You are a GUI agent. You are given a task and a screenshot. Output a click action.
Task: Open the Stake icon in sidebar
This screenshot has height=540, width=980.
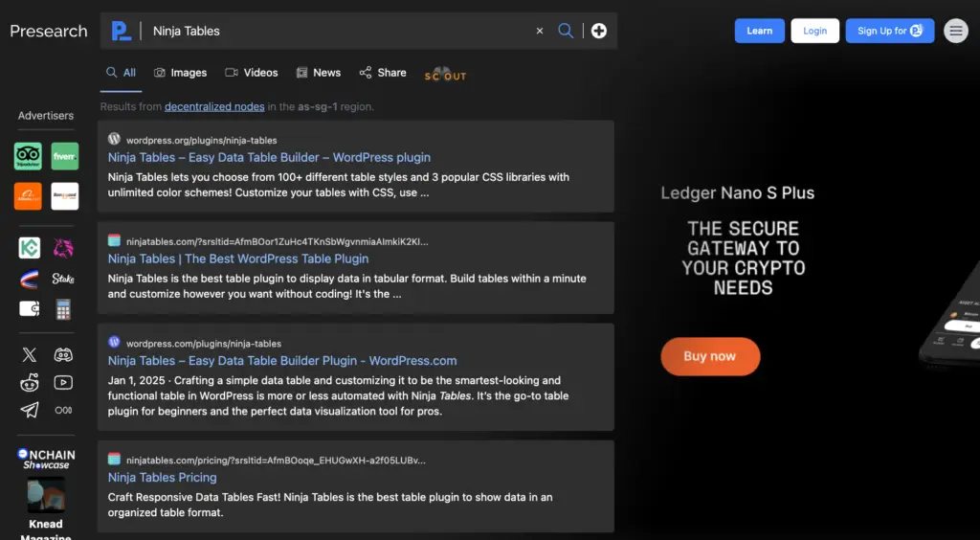[x=63, y=279]
